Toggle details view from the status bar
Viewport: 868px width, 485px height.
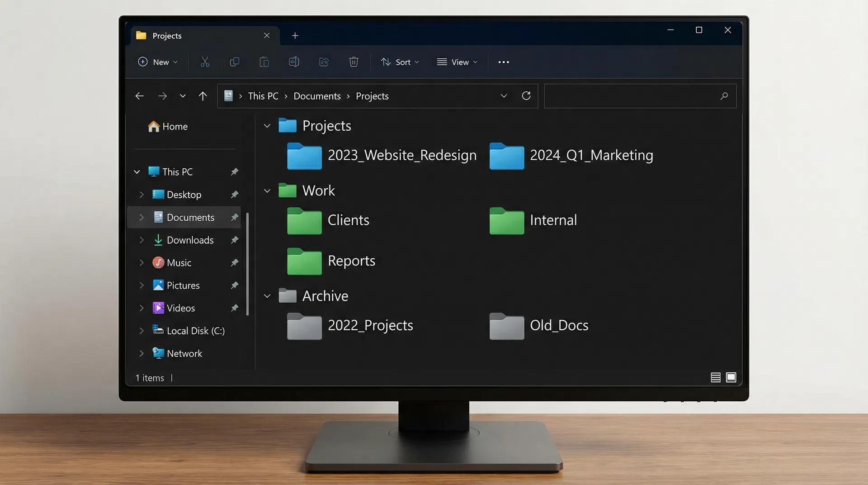click(715, 377)
